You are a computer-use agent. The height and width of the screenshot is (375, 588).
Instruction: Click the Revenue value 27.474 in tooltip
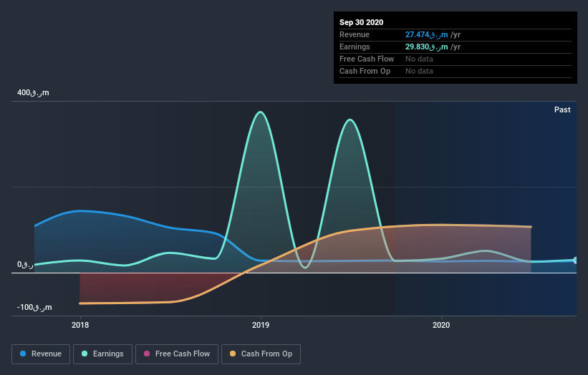pos(426,34)
